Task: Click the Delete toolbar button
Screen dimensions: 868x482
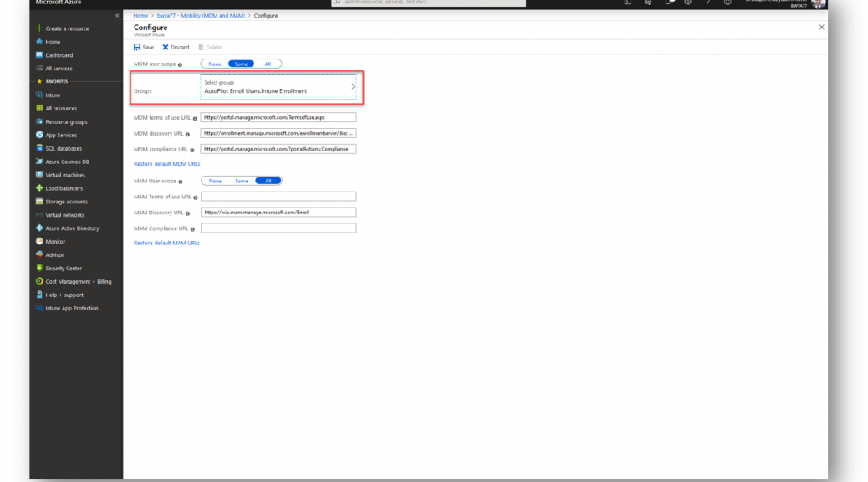Action: [x=210, y=47]
